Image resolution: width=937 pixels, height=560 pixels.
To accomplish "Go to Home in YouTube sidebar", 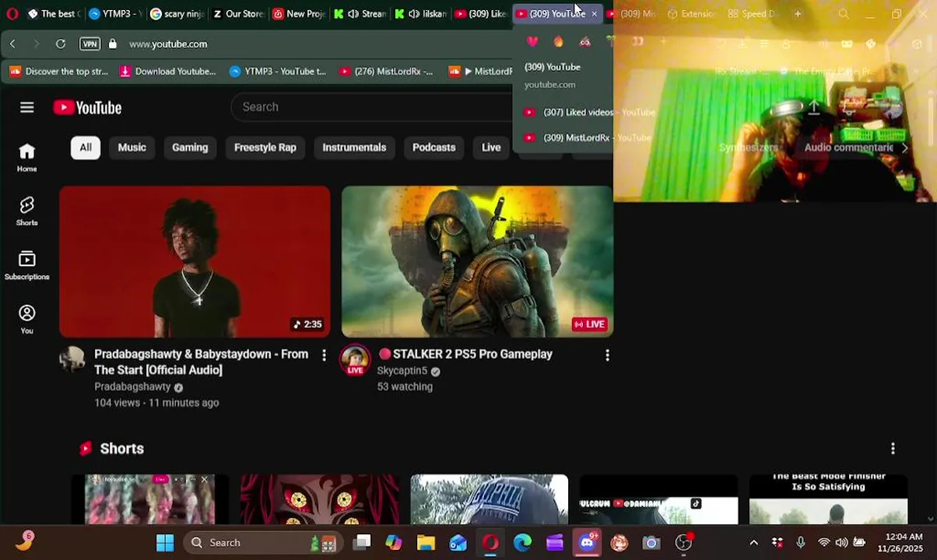I will click(x=27, y=157).
